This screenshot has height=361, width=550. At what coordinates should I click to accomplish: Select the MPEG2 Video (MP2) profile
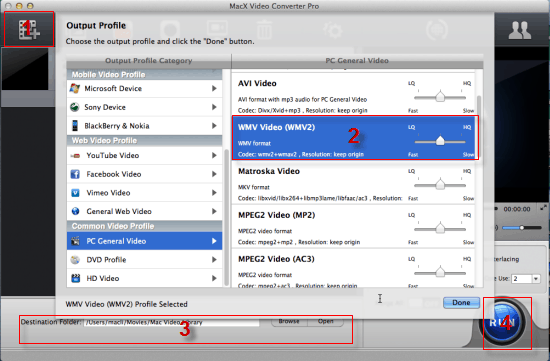(354, 226)
